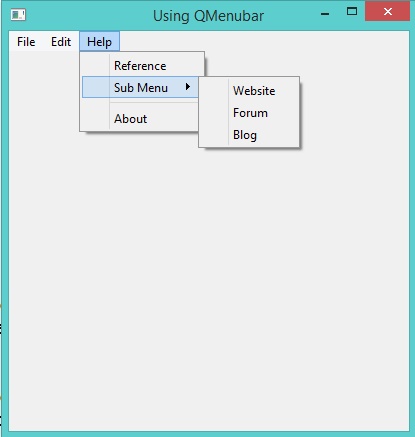Screen dimensions: 415x437
Task: Select the Sub Menu entry
Action: [x=140, y=87]
